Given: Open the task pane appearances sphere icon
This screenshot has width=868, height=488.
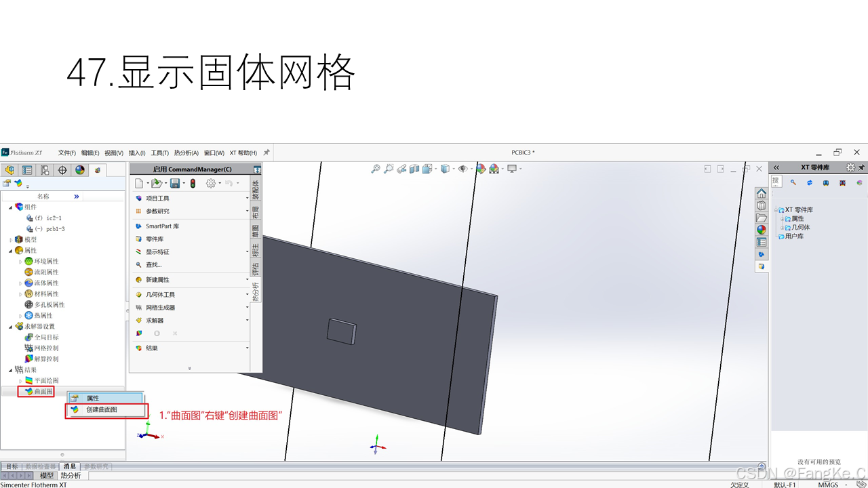Looking at the screenshot, I should [762, 230].
